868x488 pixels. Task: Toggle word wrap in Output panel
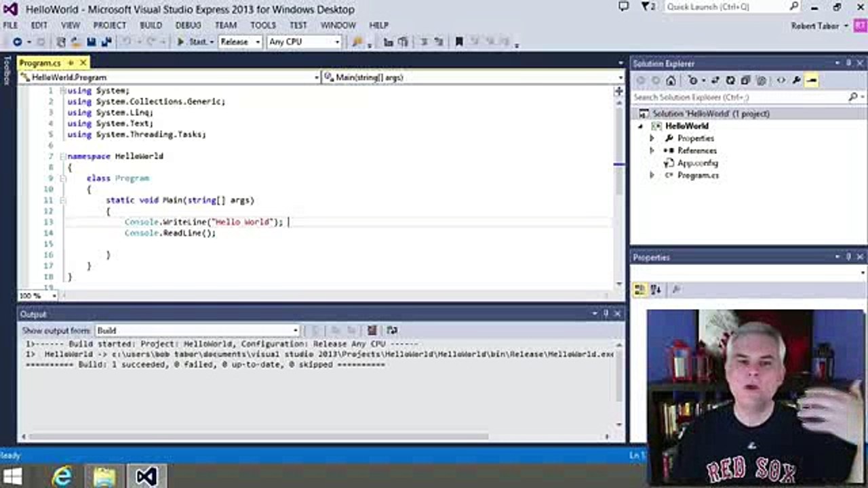click(392, 331)
